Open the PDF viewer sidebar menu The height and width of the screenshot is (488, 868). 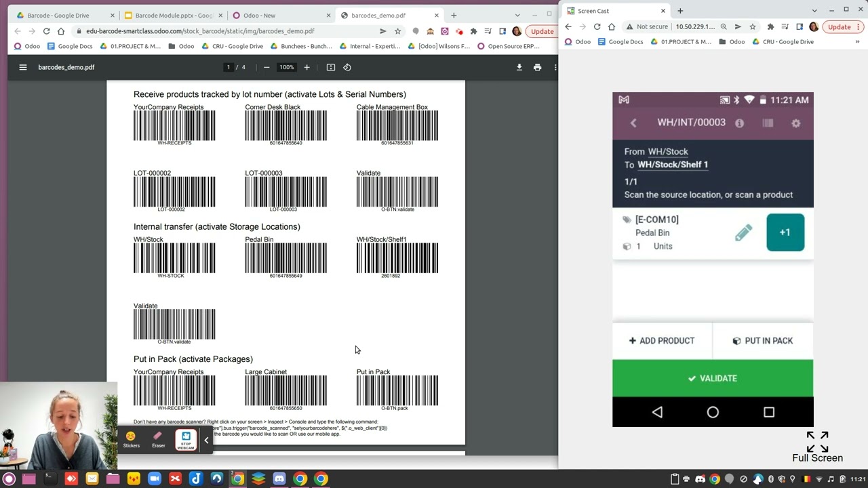tap(23, 67)
